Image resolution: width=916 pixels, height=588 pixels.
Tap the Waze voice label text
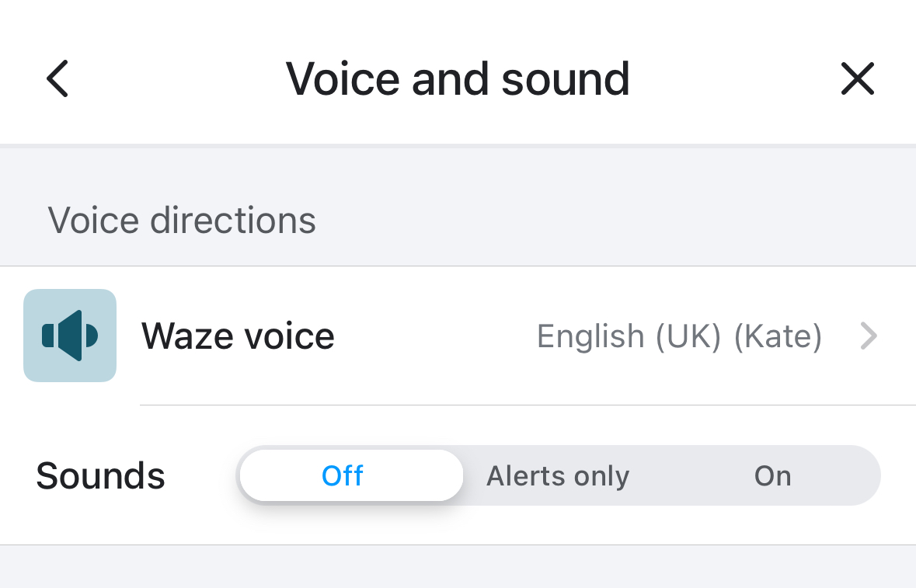pyautogui.click(x=238, y=336)
